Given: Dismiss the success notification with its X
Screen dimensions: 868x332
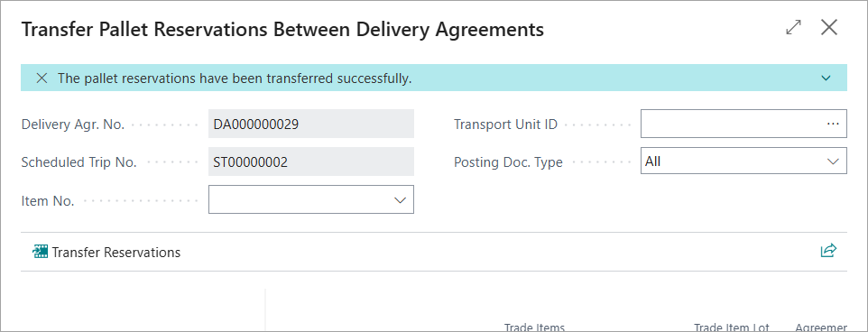Looking at the screenshot, I should [x=42, y=78].
